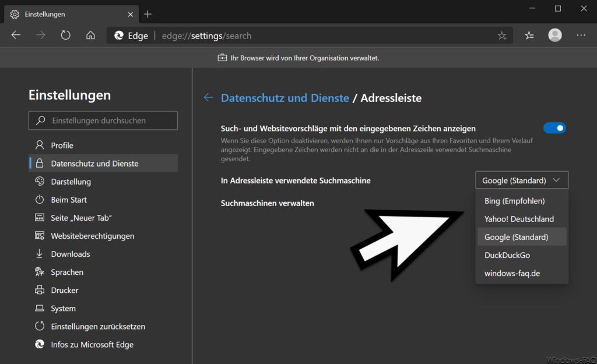Image resolution: width=597 pixels, height=364 pixels.
Task: Open Websiteberechtigungen settings
Action: [x=103, y=236]
